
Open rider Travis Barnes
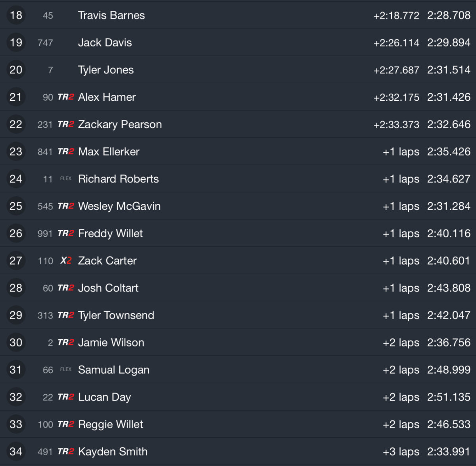111,15
